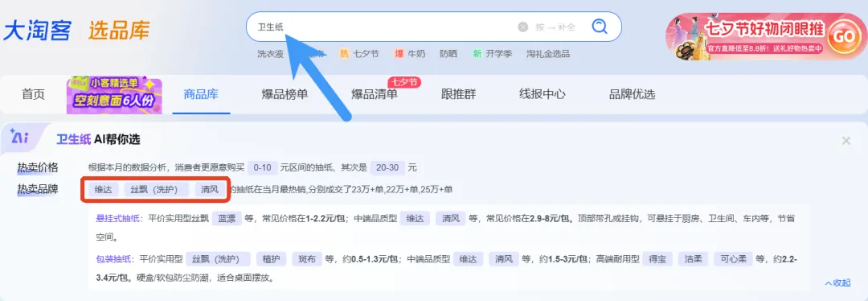Select the 得宝 brand tag

(x=657, y=259)
